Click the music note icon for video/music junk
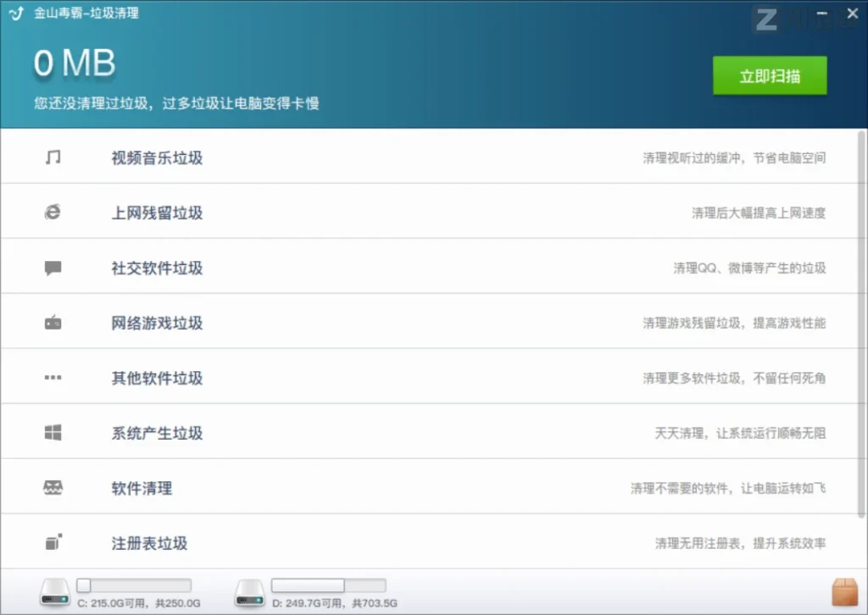Screen dimensions: 868x615 click(x=53, y=157)
